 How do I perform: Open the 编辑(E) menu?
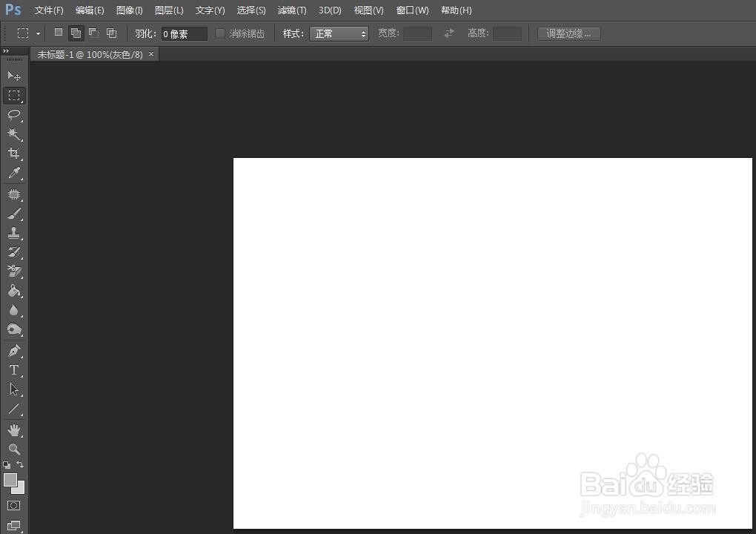tap(90, 10)
